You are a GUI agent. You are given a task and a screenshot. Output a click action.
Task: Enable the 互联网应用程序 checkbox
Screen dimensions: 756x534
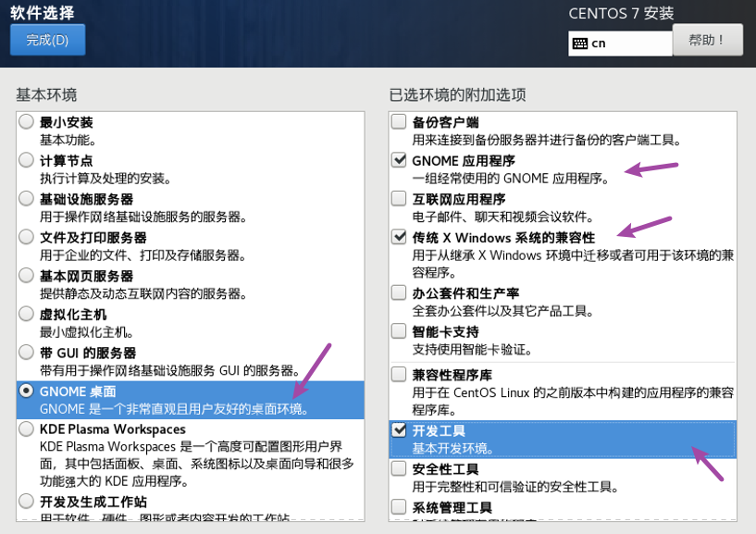(x=399, y=198)
